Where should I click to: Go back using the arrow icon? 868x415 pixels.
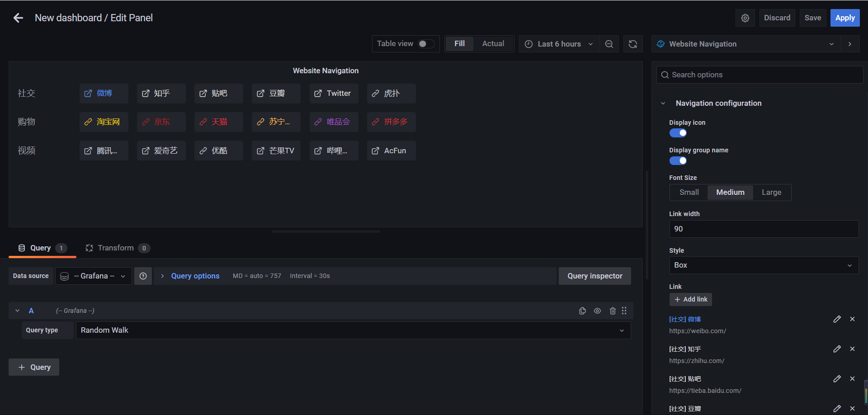pos(18,18)
